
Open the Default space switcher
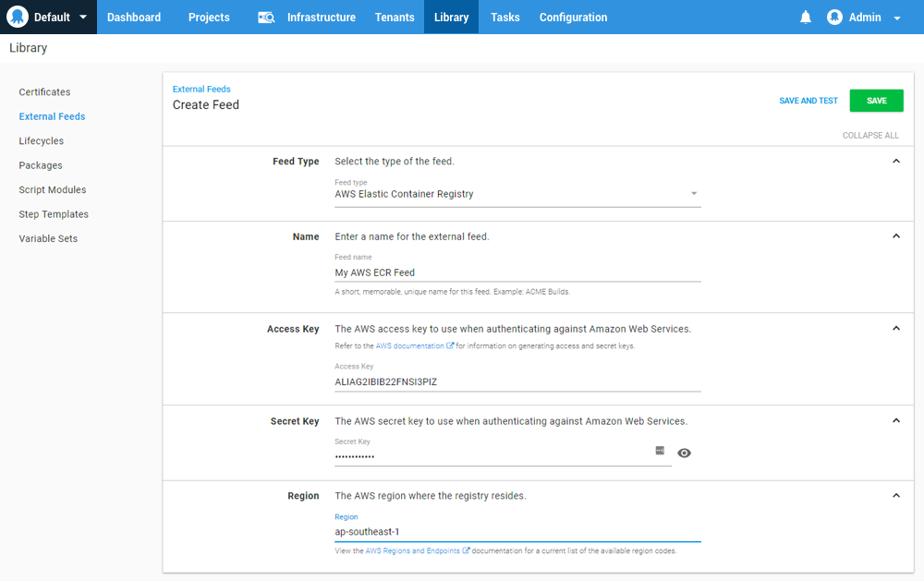(x=48, y=17)
